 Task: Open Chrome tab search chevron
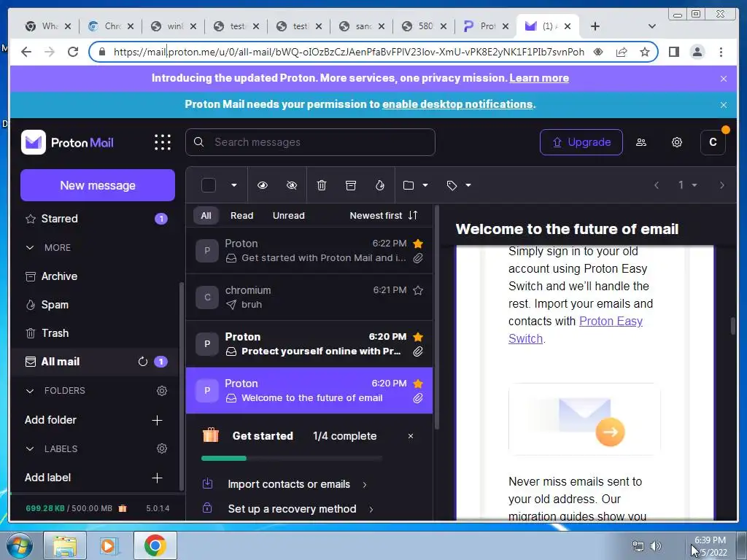pyautogui.click(x=651, y=26)
